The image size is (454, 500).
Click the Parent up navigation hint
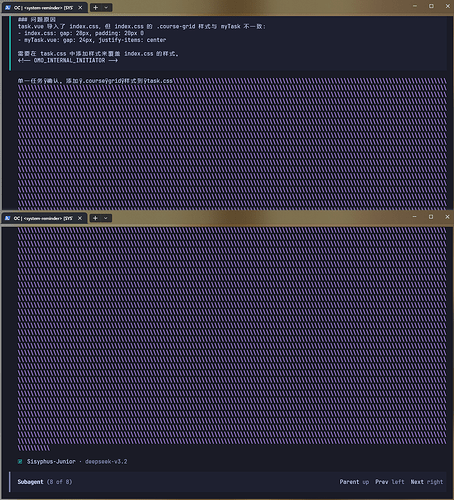[x=354, y=482]
